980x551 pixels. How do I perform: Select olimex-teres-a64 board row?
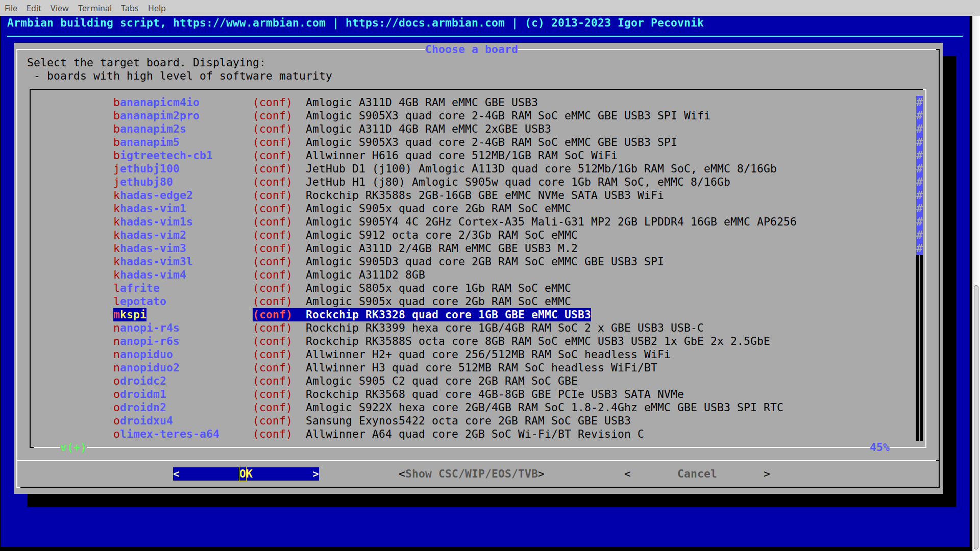(x=166, y=434)
